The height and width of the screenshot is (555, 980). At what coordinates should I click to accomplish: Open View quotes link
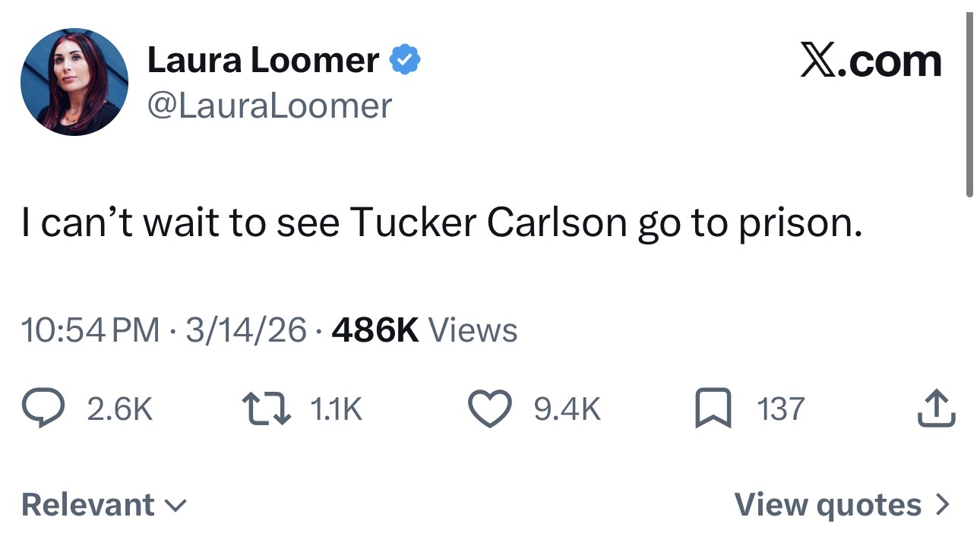click(828, 505)
